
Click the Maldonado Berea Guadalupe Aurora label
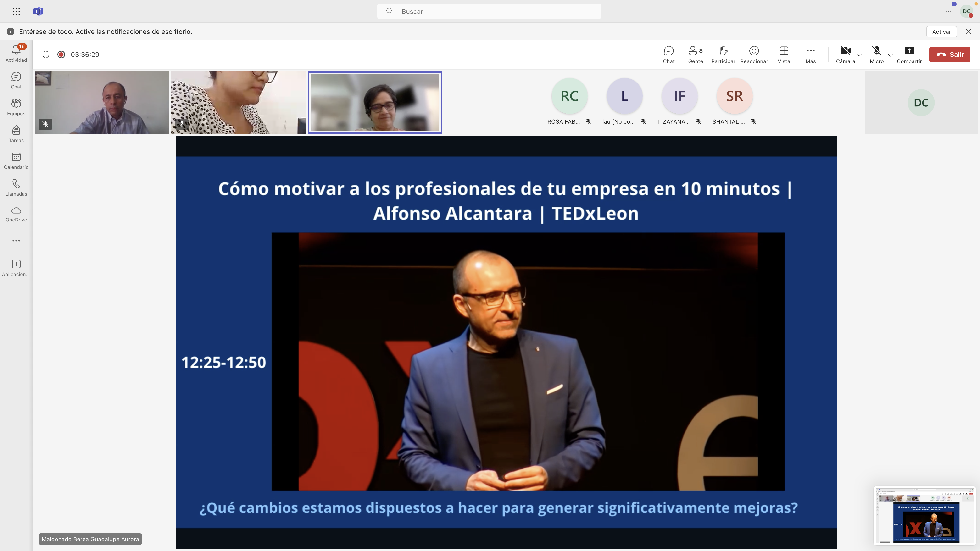[x=90, y=539]
